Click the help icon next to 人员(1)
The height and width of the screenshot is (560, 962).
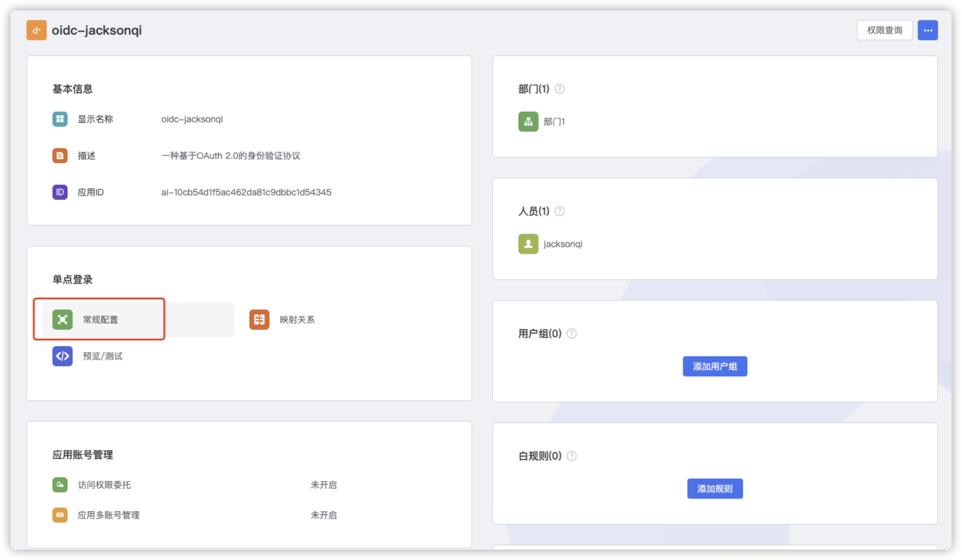coord(560,211)
